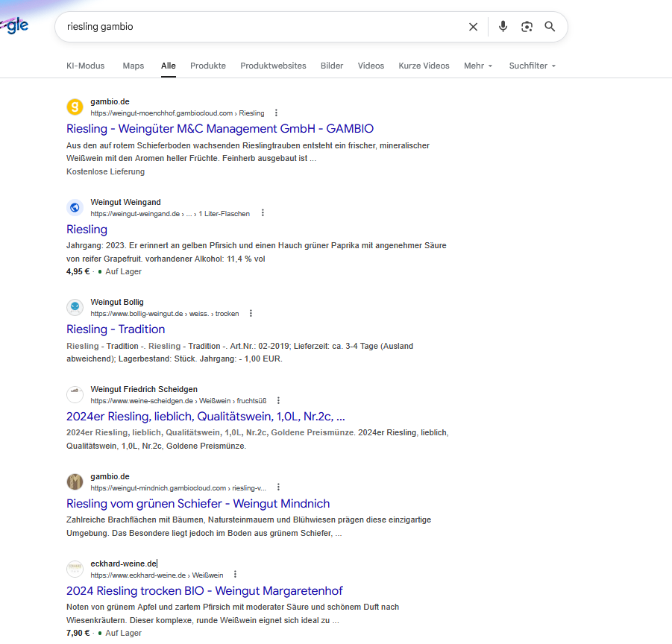Open the 'Riesling - Tradition' result link

pos(116,329)
